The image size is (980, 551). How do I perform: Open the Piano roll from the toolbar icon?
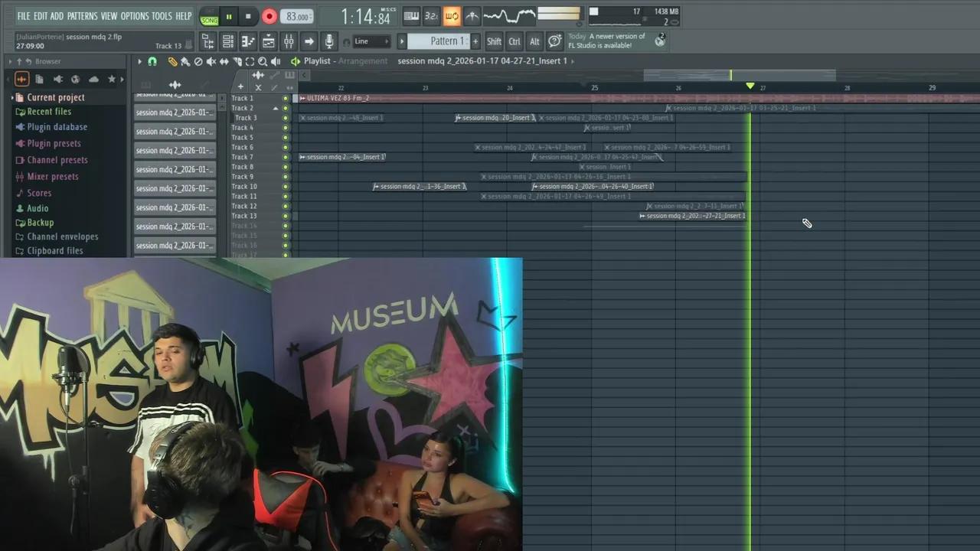[x=248, y=41]
